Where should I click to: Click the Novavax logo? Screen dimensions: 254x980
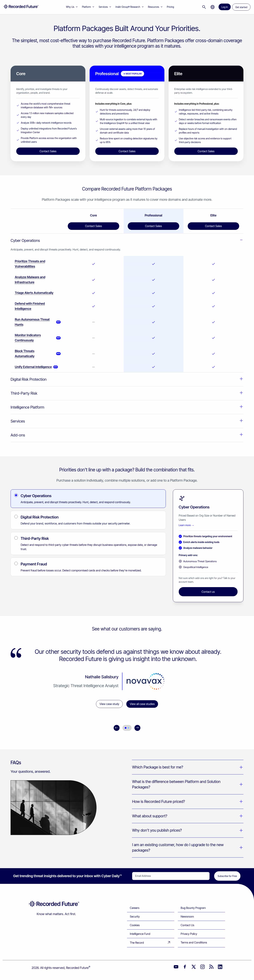point(145,681)
